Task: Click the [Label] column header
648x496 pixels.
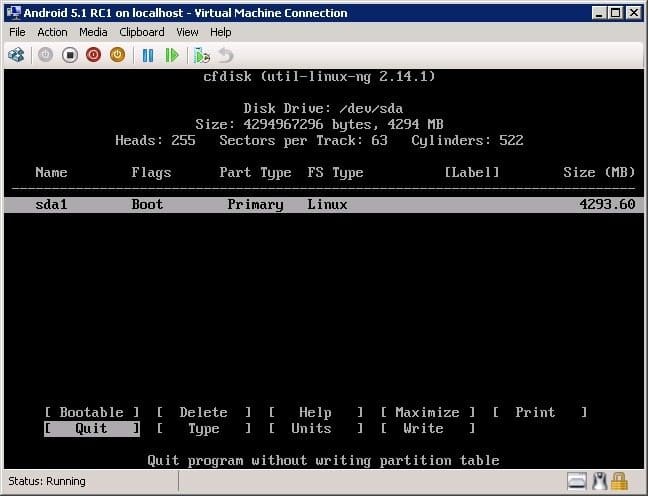Action: (472, 172)
